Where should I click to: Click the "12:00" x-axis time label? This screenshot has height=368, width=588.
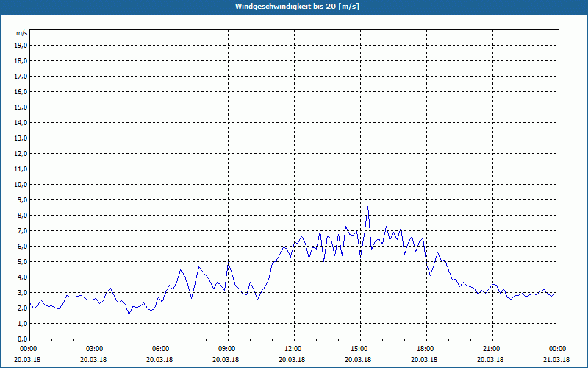(x=294, y=349)
